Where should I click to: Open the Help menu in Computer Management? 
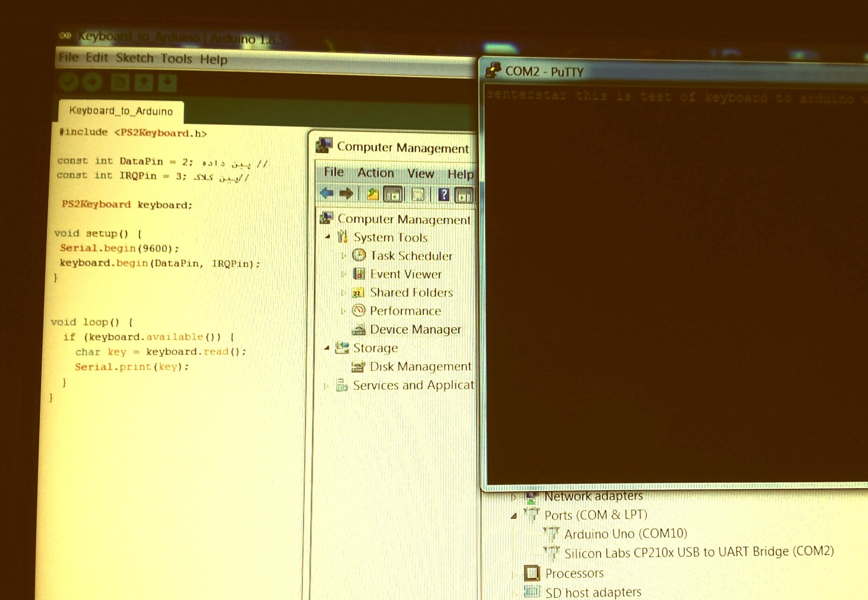click(x=460, y=174)
